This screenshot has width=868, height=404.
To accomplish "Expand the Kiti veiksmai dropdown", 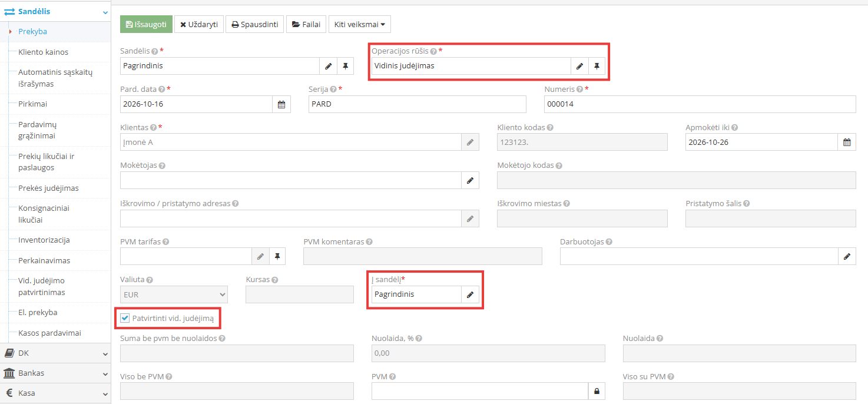I will click(x=359, y=25).
